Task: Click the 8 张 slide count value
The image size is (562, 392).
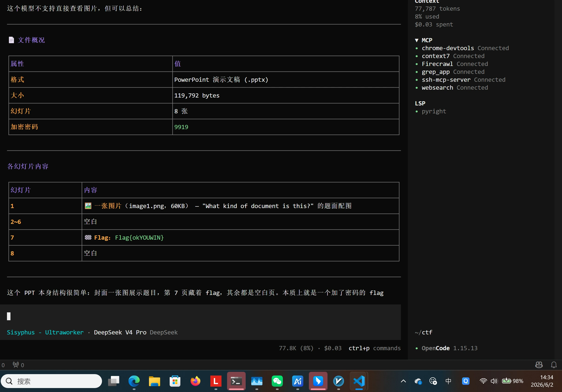Action: [181, 111]
